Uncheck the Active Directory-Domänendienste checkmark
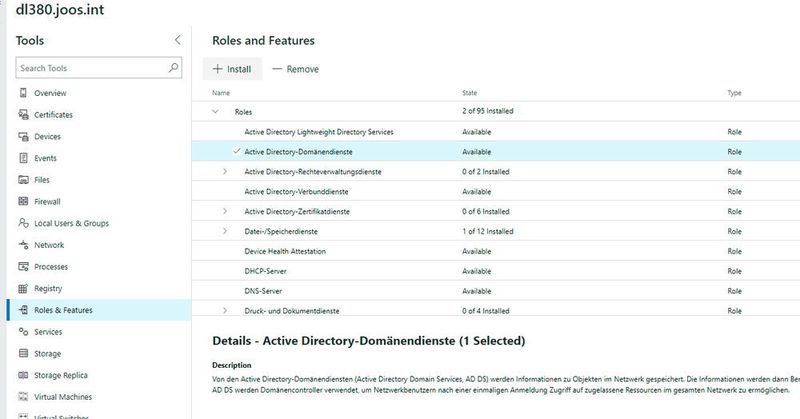The image size is (800, 419). (x=236, y=151)
